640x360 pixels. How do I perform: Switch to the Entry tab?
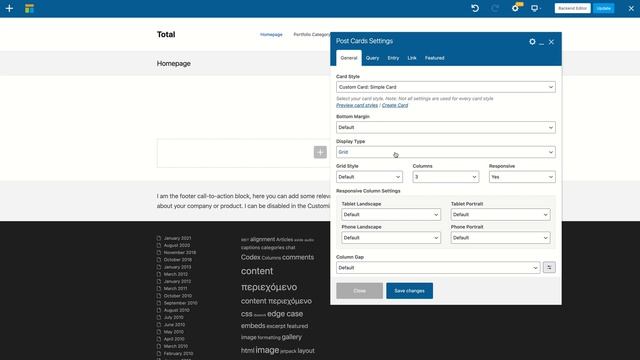pyautogui.click(x=393, y=58)
